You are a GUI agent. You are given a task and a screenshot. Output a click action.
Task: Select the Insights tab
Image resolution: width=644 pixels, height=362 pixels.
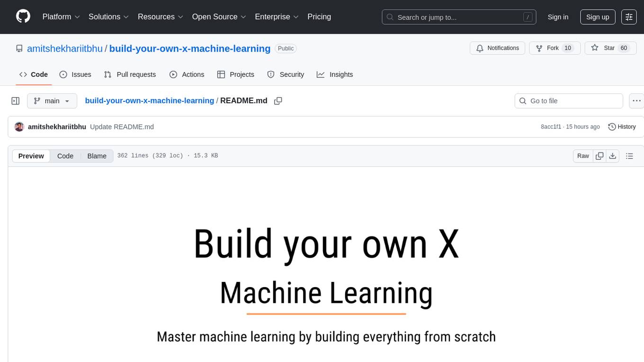pyautogui.click(x=335, y=74)
